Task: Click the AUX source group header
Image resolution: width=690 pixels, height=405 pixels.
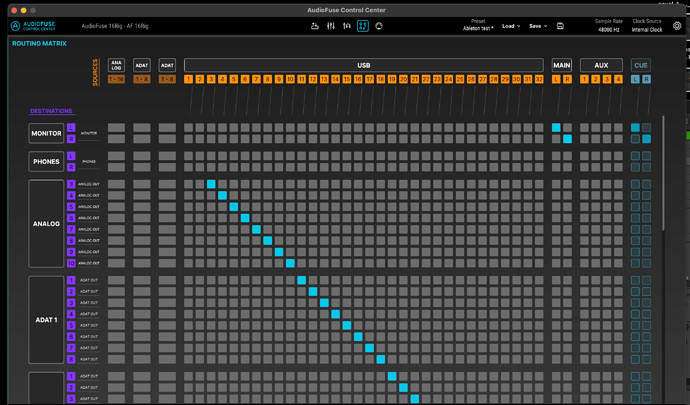Action: (601, 65)
